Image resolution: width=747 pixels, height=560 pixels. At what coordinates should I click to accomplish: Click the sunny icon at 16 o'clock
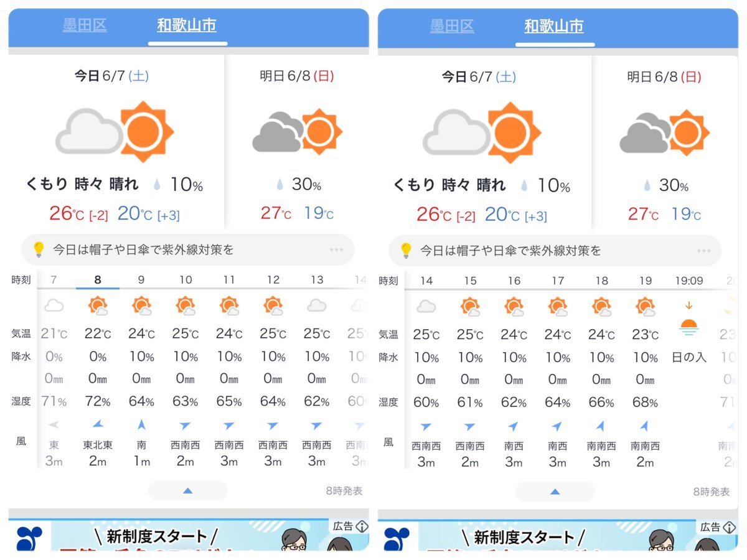pyautogui.click(x=514, y=307)
